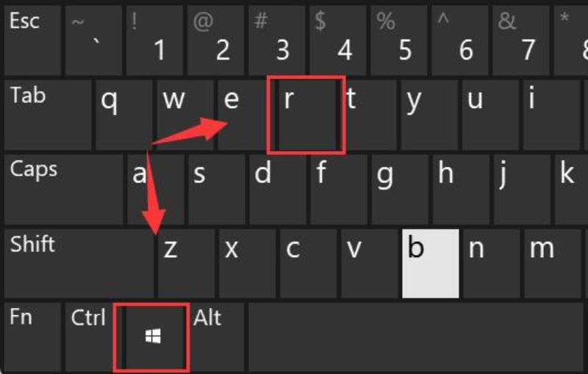Tap the z letter key
The width and height of the screenshot is (588, 374).
[186, 264]
